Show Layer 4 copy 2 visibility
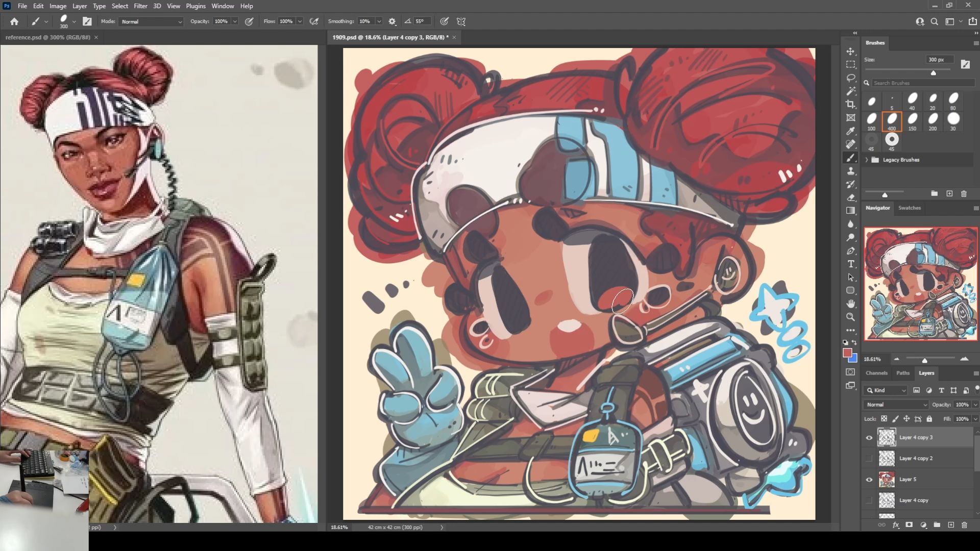Screen dimensions: 980x551 pos(869,459)
